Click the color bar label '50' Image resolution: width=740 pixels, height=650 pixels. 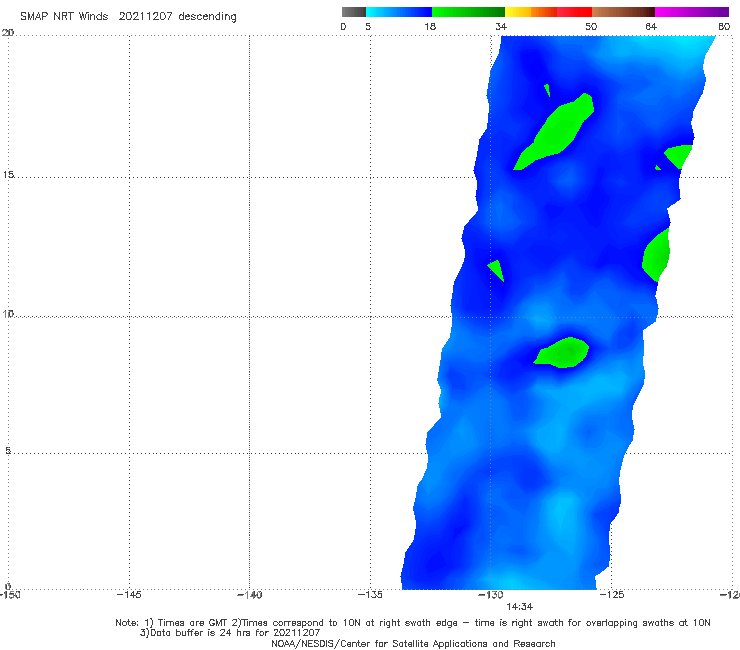coord(591,27)
